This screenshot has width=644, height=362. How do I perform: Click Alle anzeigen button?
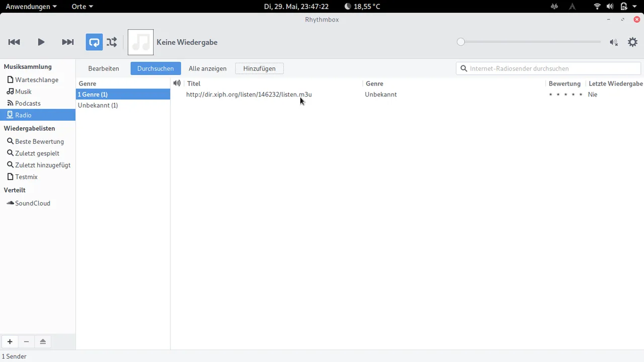(x=207, y=68)
